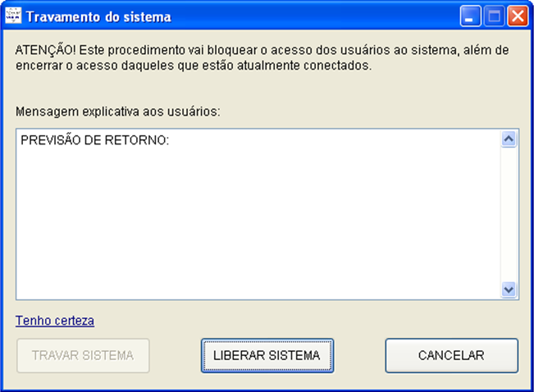Click the warning line starting with "encerrar o acesso"
534x392 pixels.
(x=194, y=65)
